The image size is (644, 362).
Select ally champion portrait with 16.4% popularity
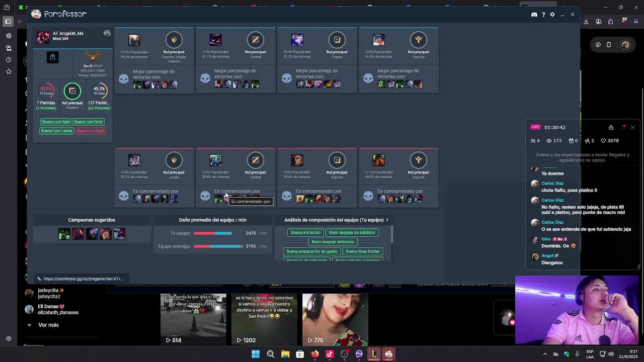click(x=297, y=40)
